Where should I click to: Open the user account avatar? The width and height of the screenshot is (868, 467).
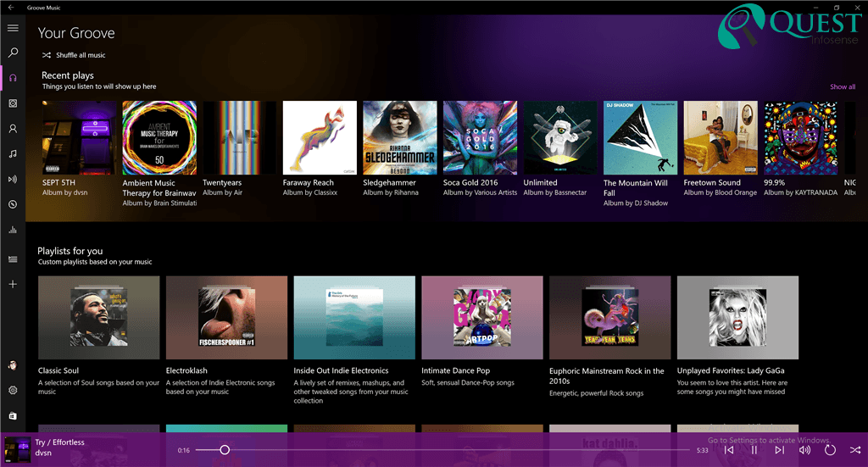point(13,365)
